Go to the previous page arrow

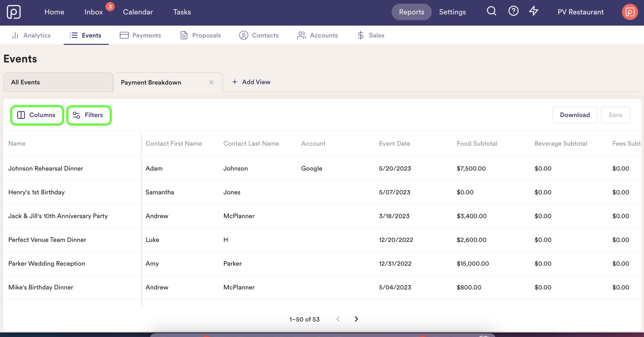tap(338, 319)
